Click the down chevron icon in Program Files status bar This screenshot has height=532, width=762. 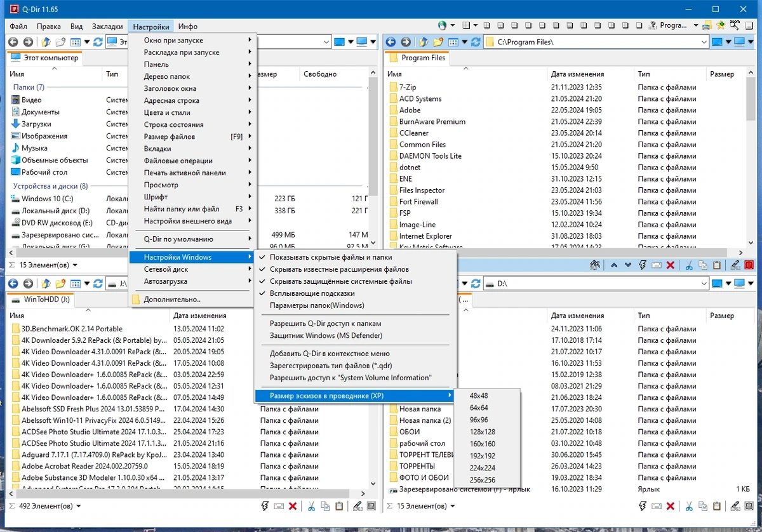(x=628, y=265)
